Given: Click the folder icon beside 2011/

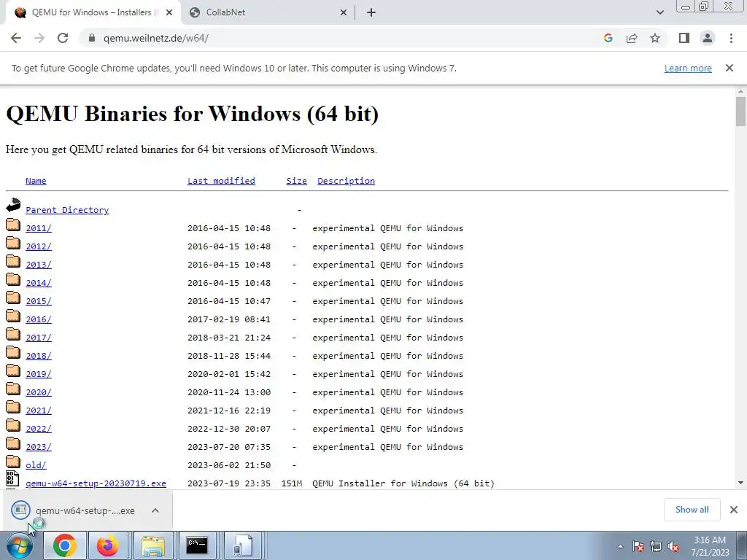Looking at the screenshot, I should point(13,225).
